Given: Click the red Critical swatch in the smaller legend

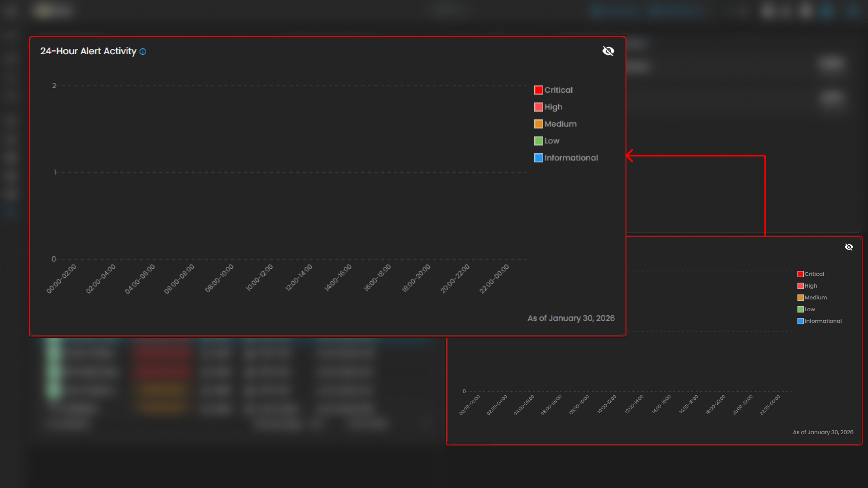Looking at the screenshot, I should 800,274.
